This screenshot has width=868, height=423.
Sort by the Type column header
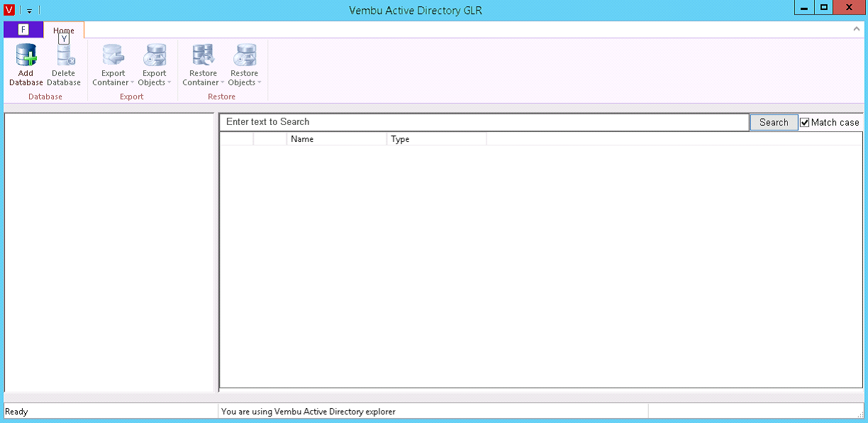437,139
